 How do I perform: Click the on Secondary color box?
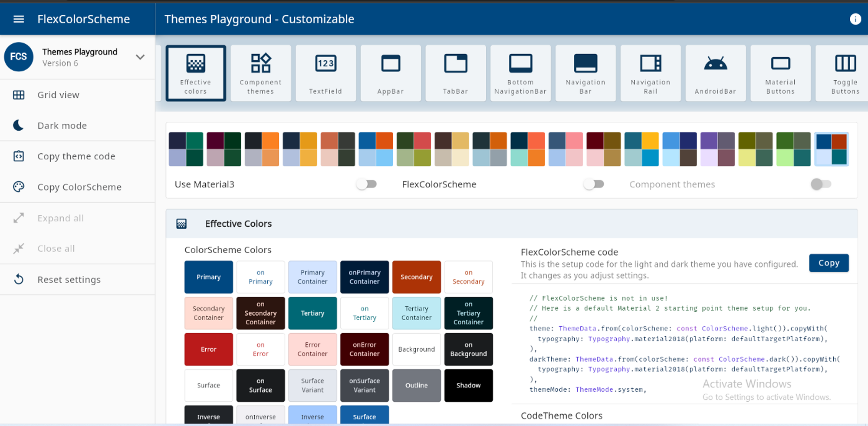(x=469, y=277)
